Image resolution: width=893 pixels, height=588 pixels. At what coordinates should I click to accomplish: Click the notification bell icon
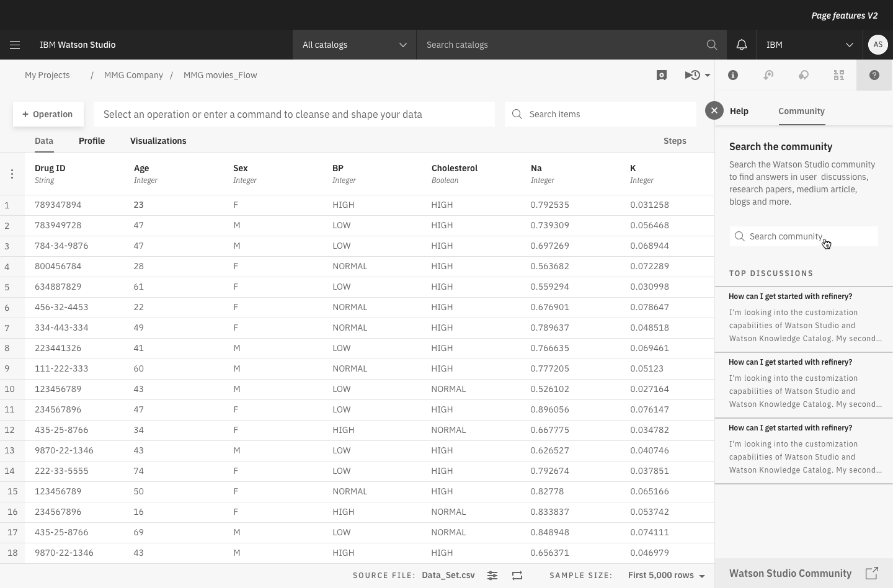[x=742, y=45]
